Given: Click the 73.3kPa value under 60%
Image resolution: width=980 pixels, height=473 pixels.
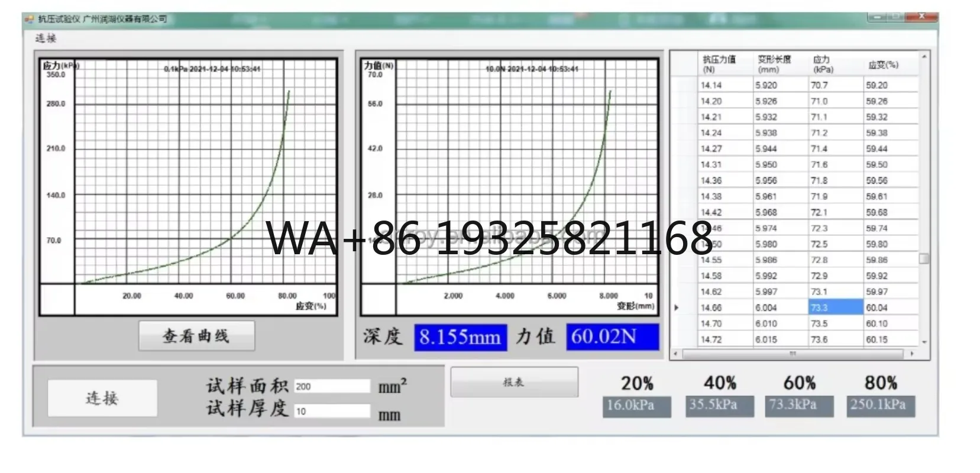Looking at the screenshot, I should pyautogui.click(x=799, y=406).
